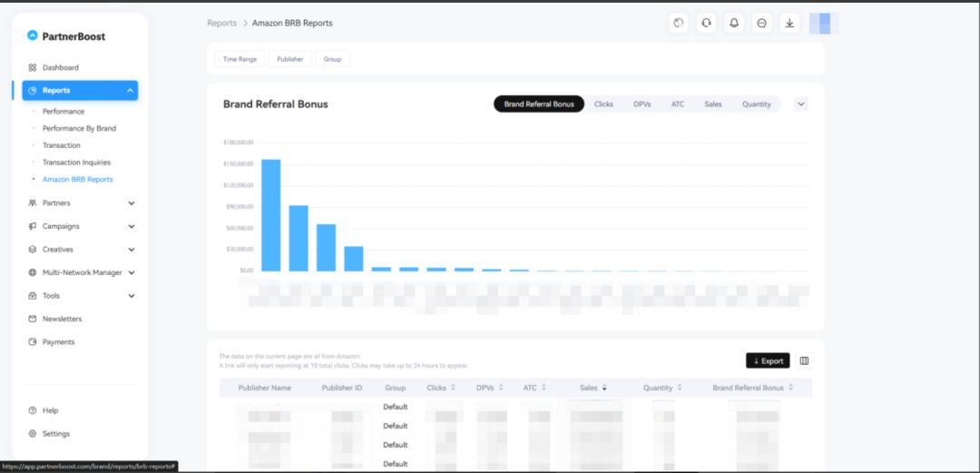Select Amazon BRB Reports in sidebar

coord(77,179)
